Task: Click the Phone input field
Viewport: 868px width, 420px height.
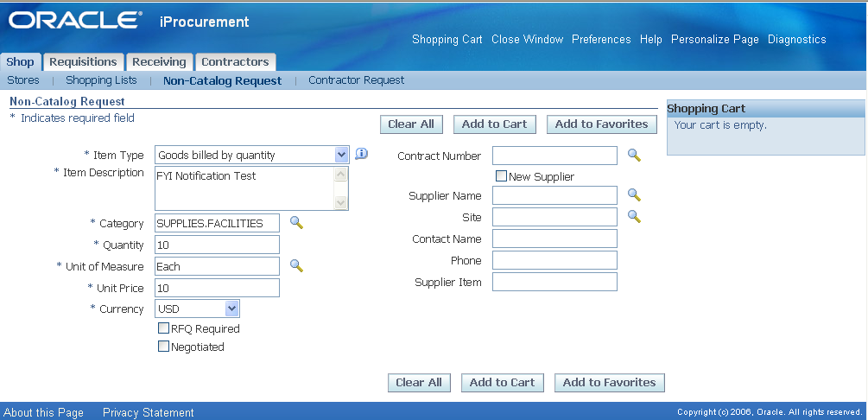Action: tap(554, 260)
